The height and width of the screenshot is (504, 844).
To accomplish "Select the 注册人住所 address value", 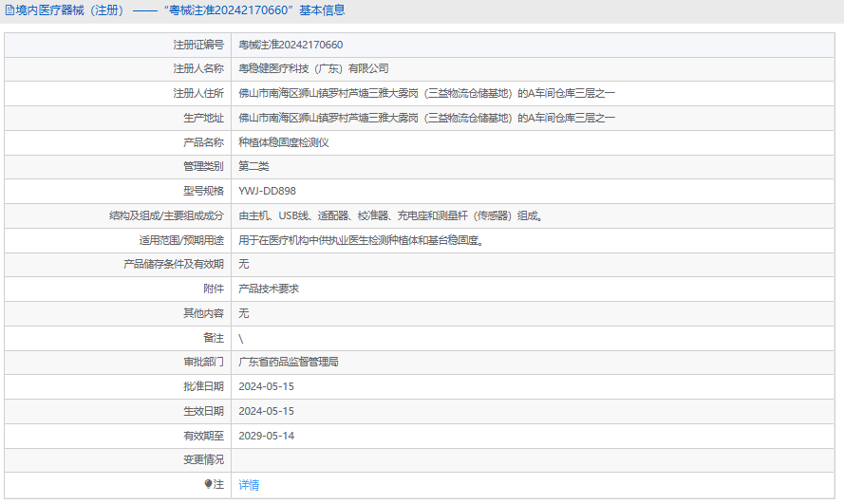I will [x=426, y=94].
